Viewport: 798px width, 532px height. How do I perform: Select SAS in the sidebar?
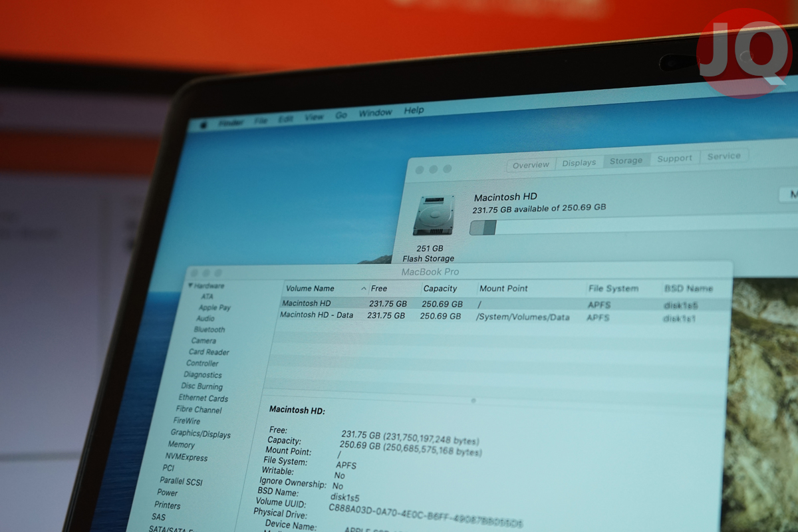tap(158, 517)
